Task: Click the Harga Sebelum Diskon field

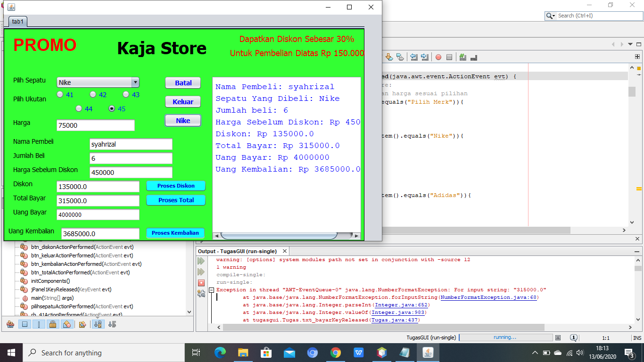Action: point(131,173)
